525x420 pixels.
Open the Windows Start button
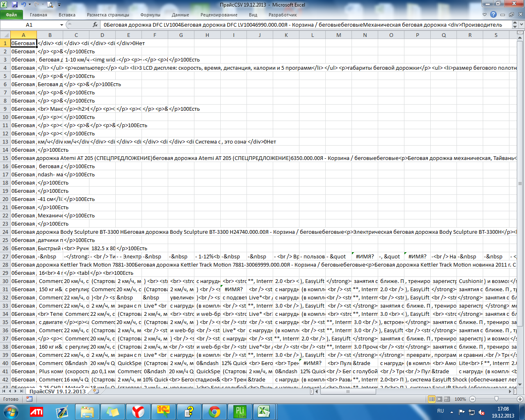pyautogui.click(x=11, y=411)
